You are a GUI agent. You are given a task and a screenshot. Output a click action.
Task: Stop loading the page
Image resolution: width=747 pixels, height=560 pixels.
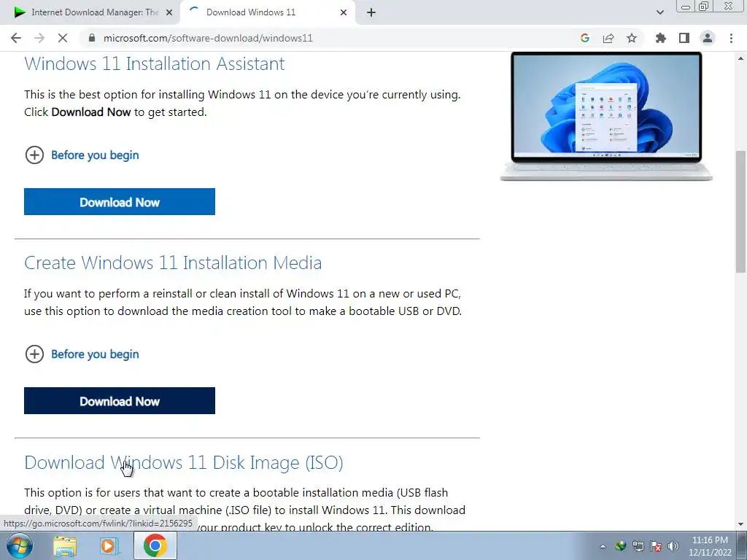[63, 38]
